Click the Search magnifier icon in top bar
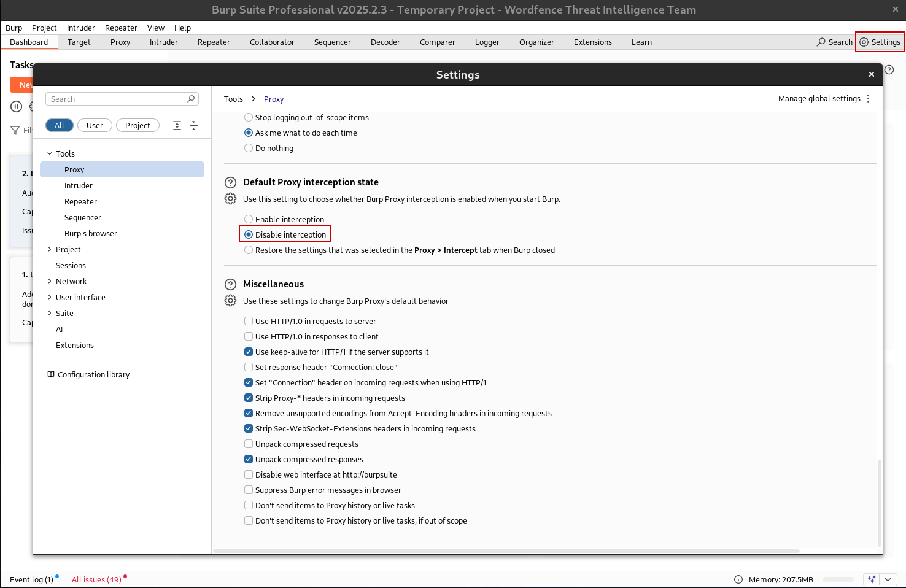 pos(821,42)
